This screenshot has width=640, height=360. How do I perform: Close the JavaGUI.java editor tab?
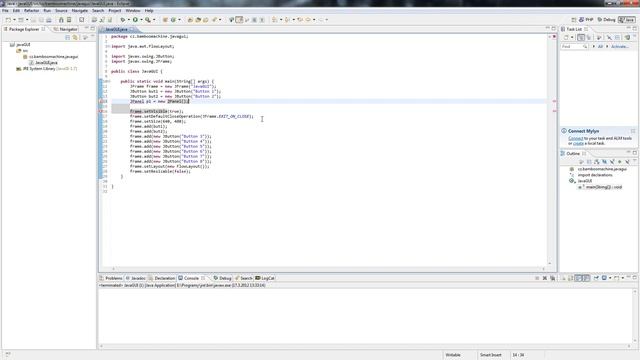click(131, 29)
